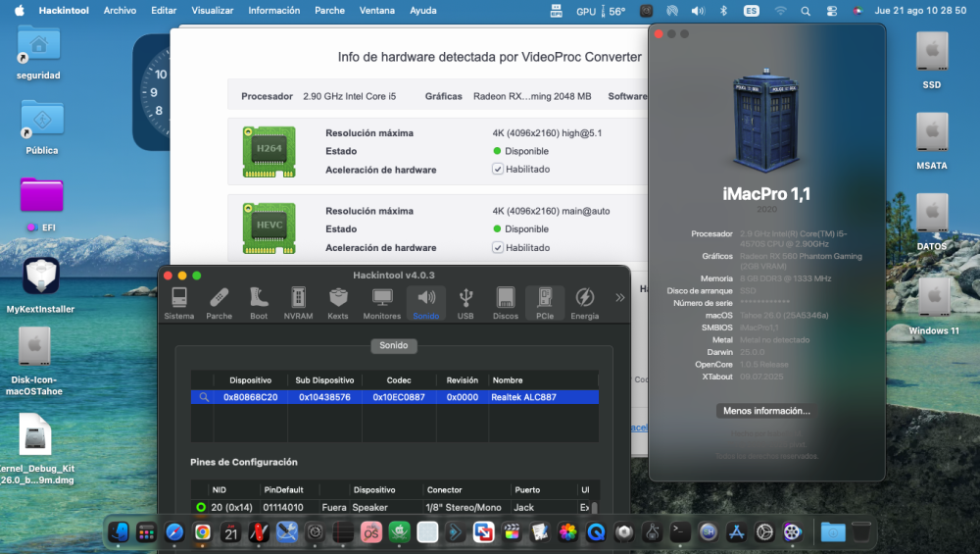
Task: Click the Sub Dispositivo column header
Action: point(324,380)
